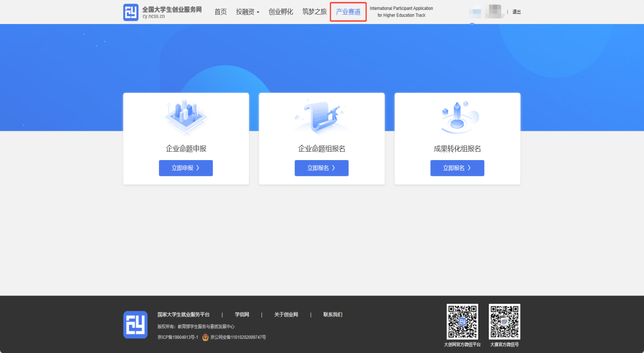The height and width of the screenshot is (353, 644).
Task: Go to the 创业孵化 page
Action: coord(281,12)
